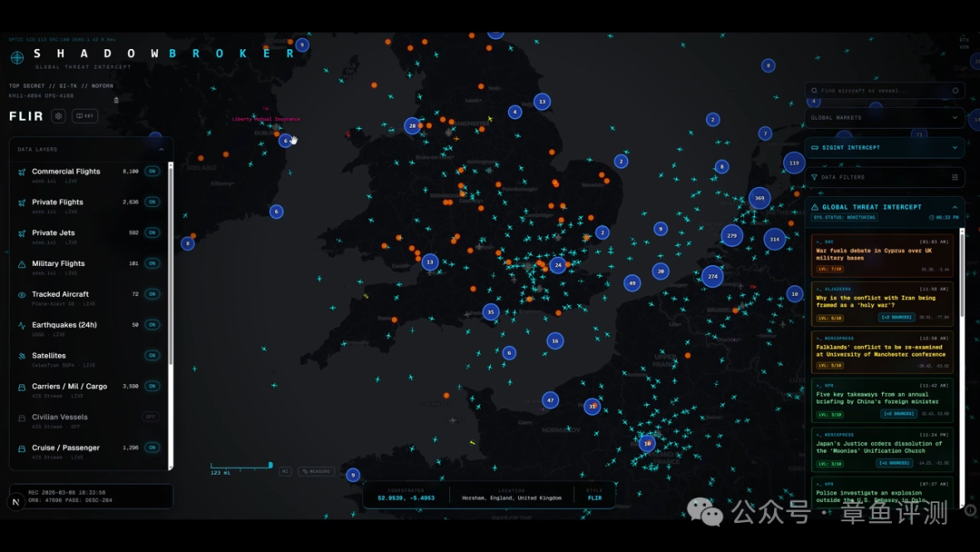Click the map cluster marker labeled 369
980x552 pixels.
pos(759,198)
